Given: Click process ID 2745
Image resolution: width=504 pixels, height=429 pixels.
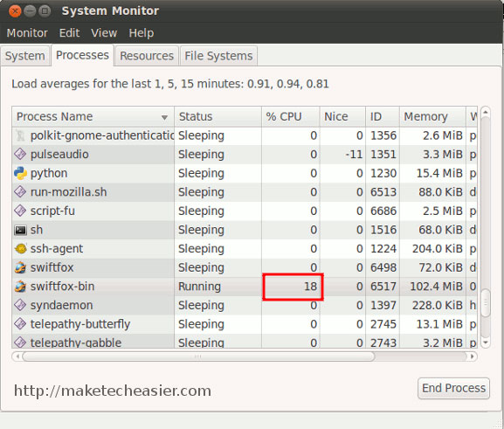Looking at the screenshot, I should [x=383, y=324].
